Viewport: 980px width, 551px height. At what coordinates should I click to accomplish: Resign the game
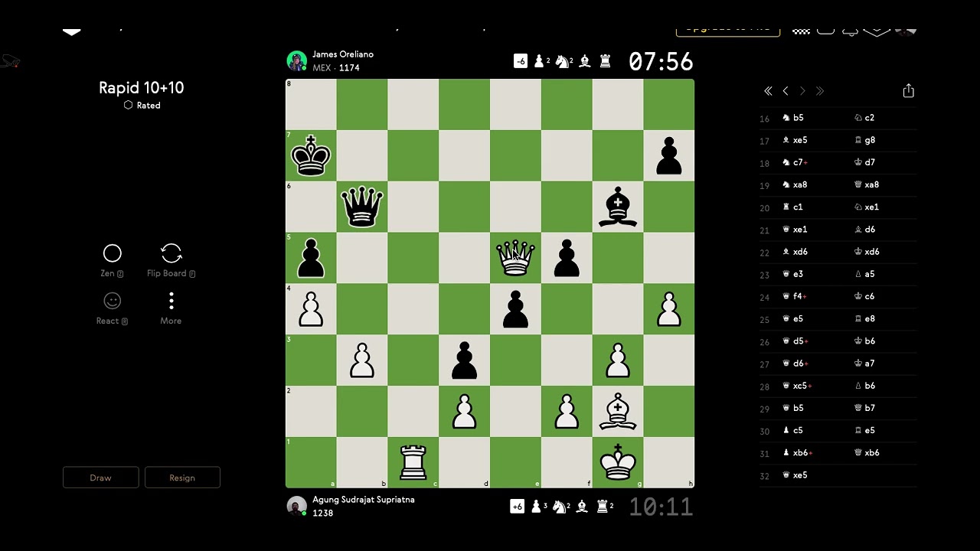tap(182, 478)
